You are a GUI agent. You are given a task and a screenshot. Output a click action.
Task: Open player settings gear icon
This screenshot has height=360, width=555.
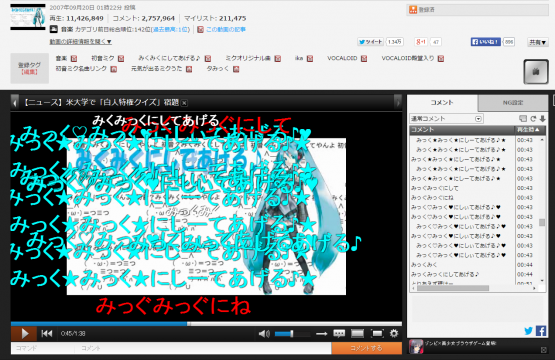coord(394,333)
